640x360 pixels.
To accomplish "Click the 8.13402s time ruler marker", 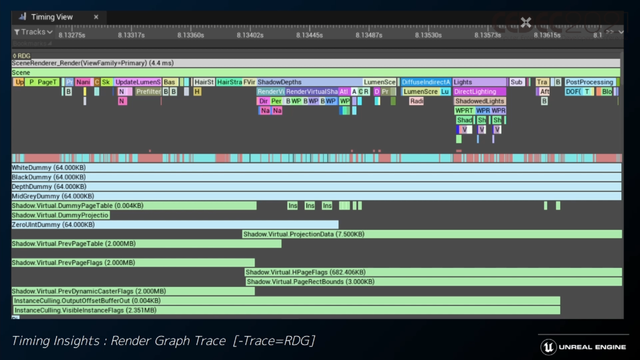I will (x=250, y=35).
